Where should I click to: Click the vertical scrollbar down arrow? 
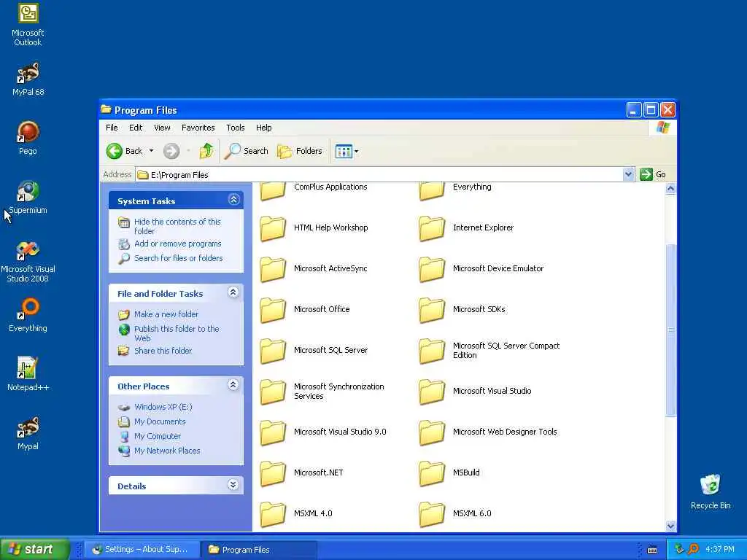coord(671,526)
